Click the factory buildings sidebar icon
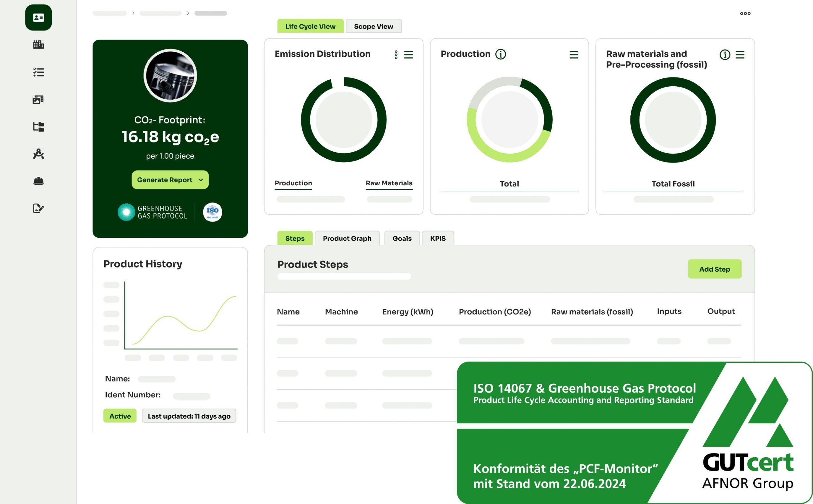Image resolution: width=813 pixels, height=504 pixels. coord(38,45)
